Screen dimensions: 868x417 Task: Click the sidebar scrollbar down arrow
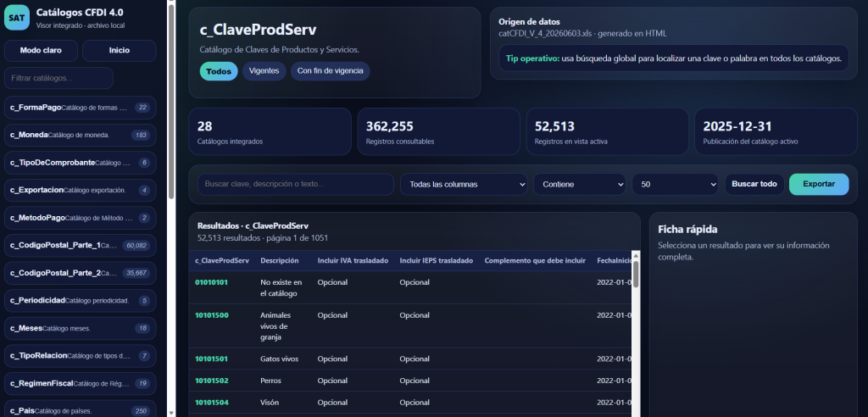[x=171, y=413]
